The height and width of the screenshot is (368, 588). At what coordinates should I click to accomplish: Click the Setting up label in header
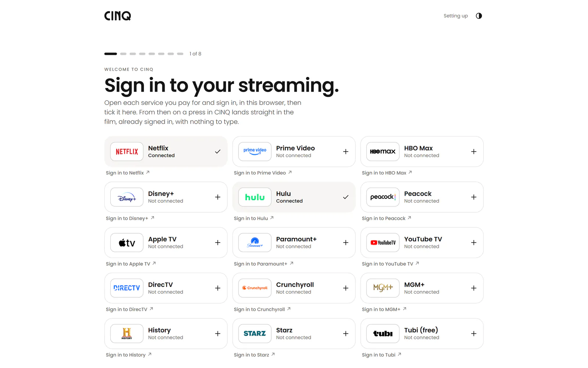(x=456, y=16)
